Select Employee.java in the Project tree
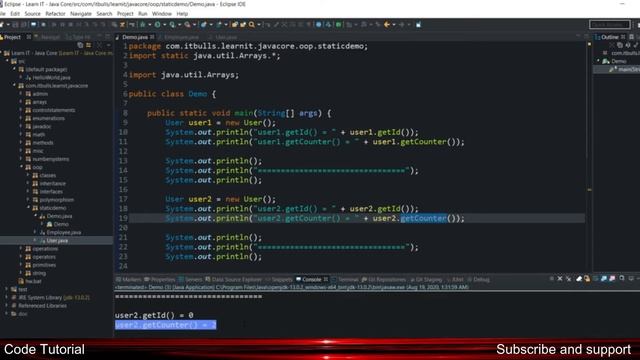 [63, 232]
